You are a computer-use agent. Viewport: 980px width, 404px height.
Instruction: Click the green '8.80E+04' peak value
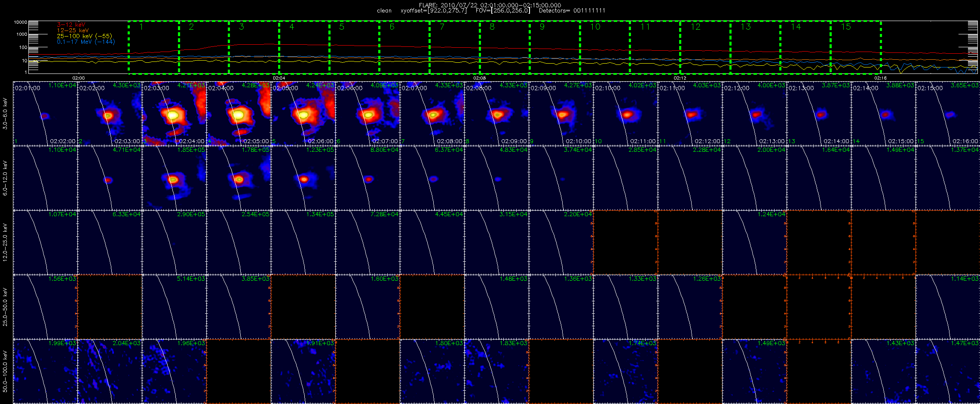coord(385,150)
